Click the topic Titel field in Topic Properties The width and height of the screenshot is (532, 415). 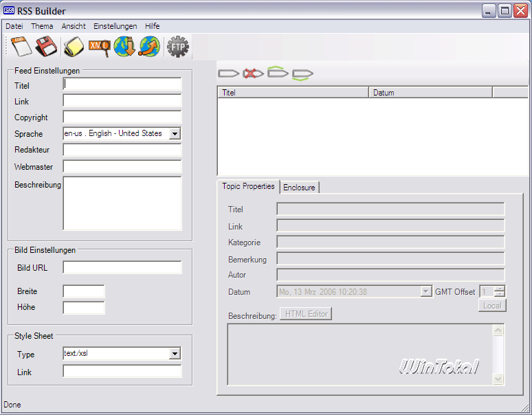(x=390, y=209)
